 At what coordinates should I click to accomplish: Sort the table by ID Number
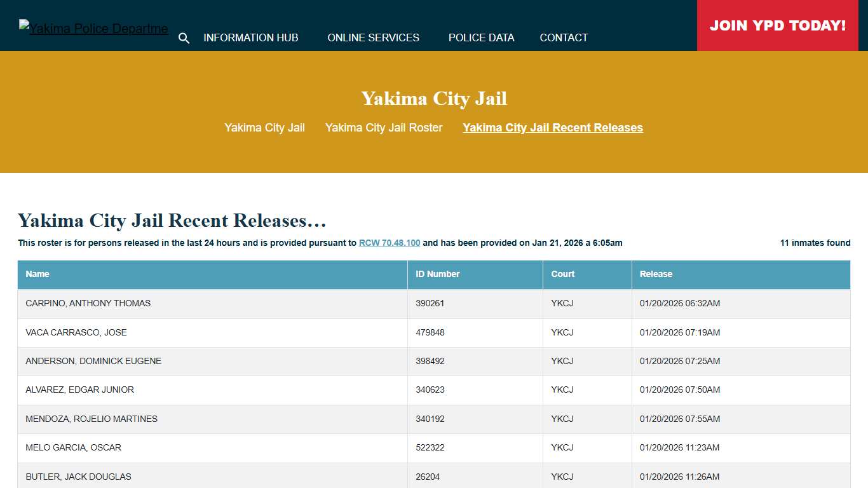click(437, 274)
